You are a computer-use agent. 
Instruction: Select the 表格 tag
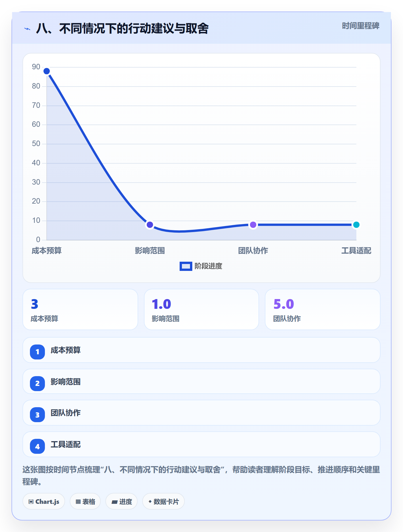85,502
